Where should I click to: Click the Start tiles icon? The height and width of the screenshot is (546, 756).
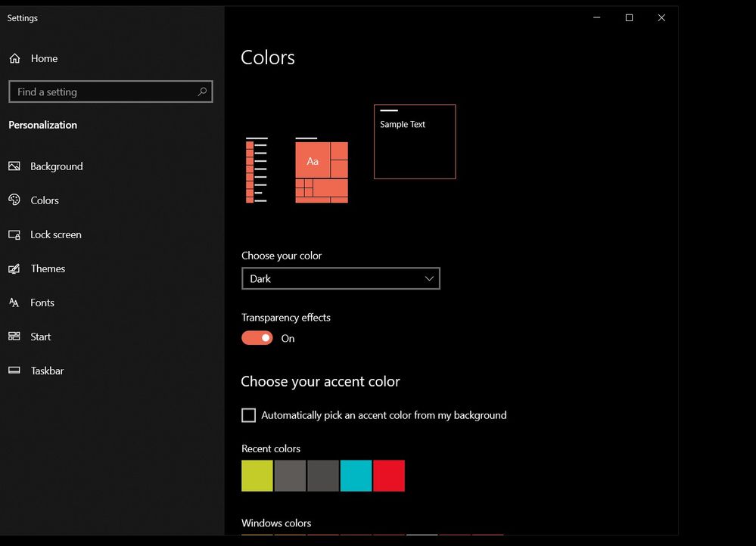(14, 337)
